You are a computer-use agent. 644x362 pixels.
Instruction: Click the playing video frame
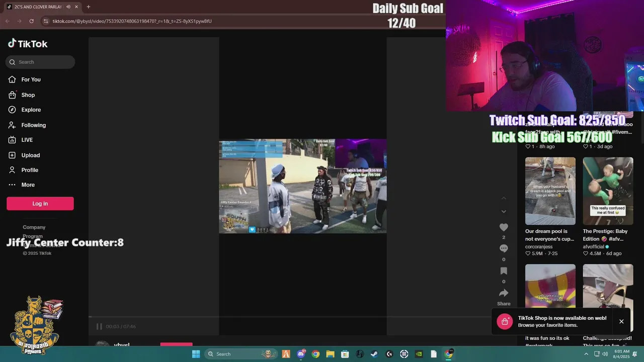tap(303, 186)
